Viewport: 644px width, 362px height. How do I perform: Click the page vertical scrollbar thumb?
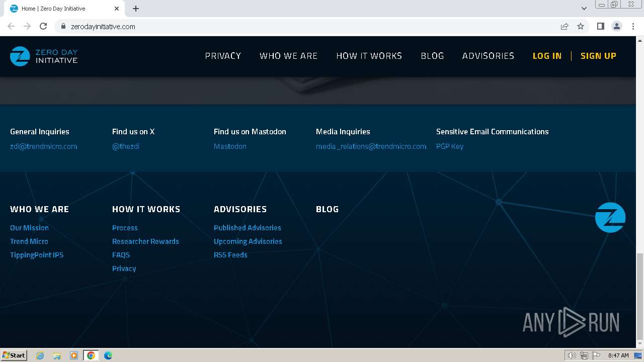pos(640,297)
